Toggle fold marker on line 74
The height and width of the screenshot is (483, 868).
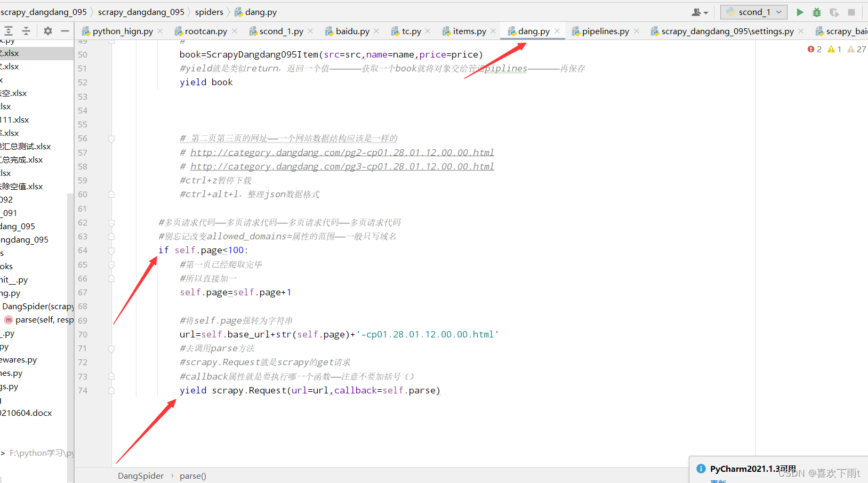(111, 390)
